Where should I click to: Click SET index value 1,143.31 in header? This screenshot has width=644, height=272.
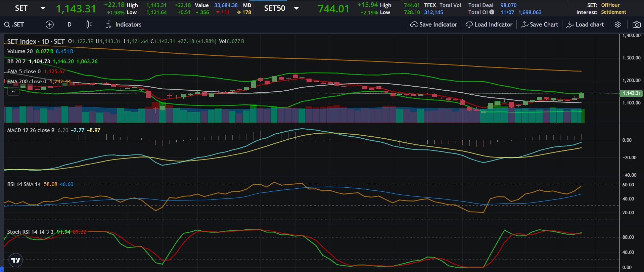pyautogui.click(x=76, y=9)
